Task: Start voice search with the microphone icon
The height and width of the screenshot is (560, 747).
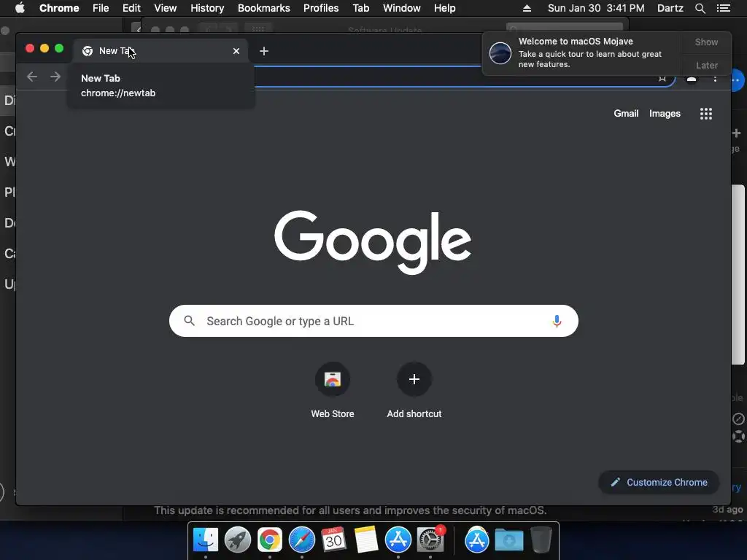Action: coord(557,321)
